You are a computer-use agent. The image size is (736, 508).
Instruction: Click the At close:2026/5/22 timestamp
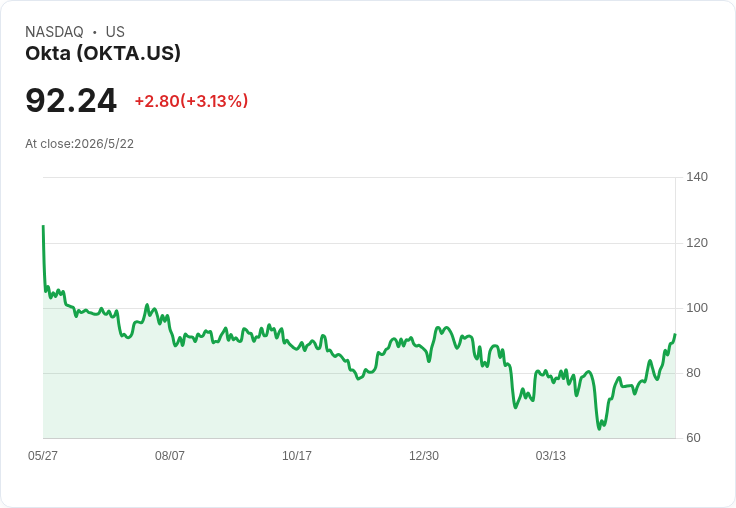pos(79,144)
